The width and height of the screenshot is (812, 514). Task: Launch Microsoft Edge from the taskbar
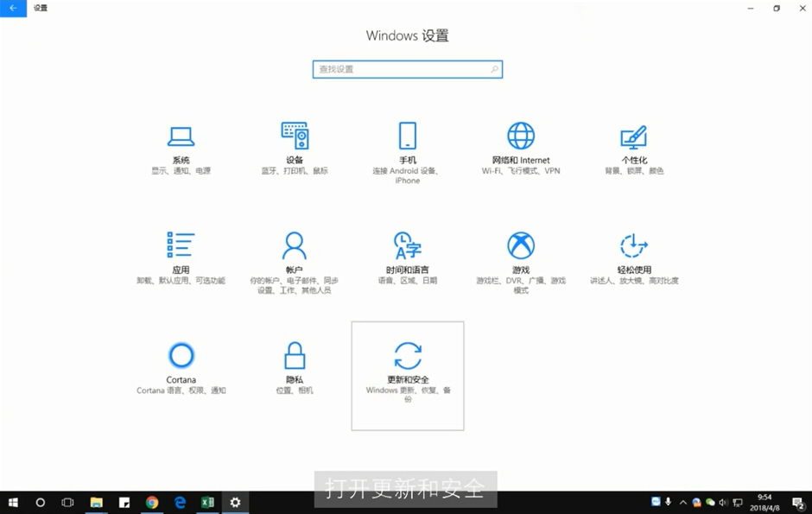point(180,502)
